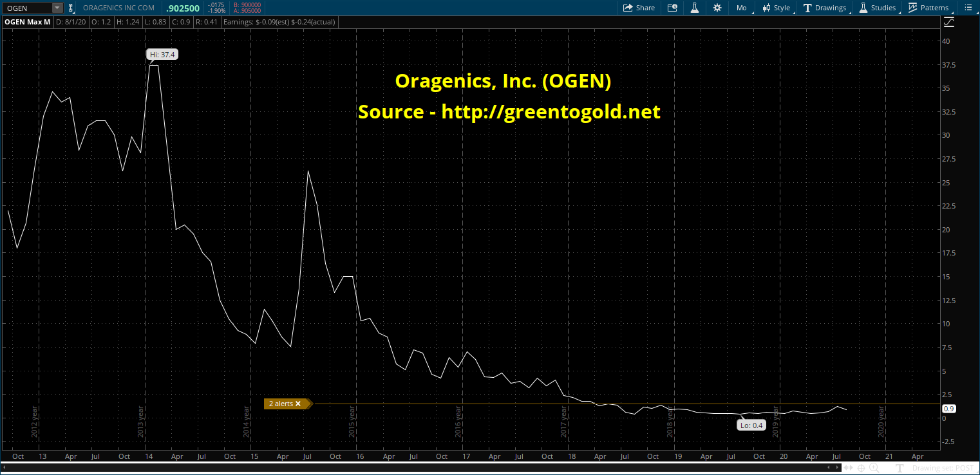This screenshot has width=980, height=475.
Task: Dismiss the 2 alerts tag
Action: [298, 404]
